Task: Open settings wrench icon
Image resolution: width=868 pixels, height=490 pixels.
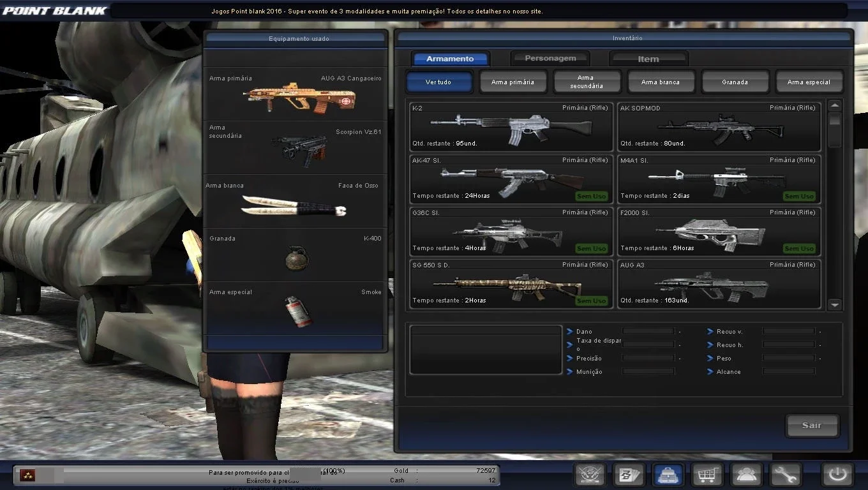Action: point(786,475)
